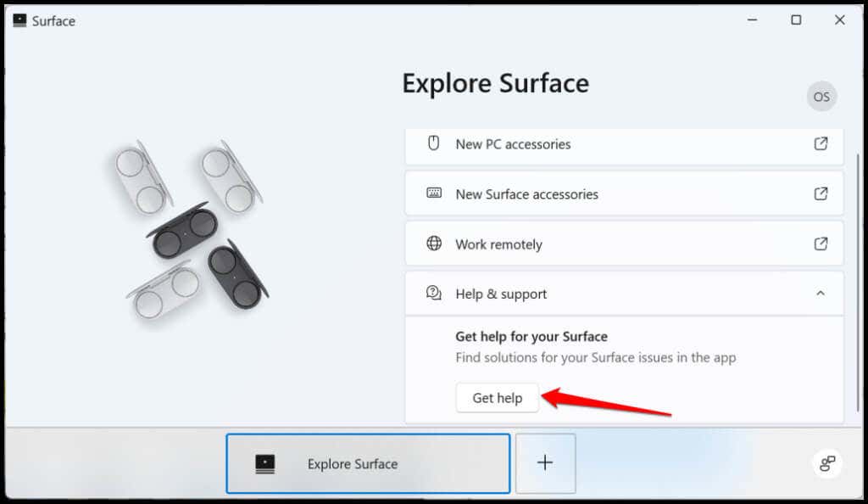Click the Surface earbuds image

click(x=188, y=230)
